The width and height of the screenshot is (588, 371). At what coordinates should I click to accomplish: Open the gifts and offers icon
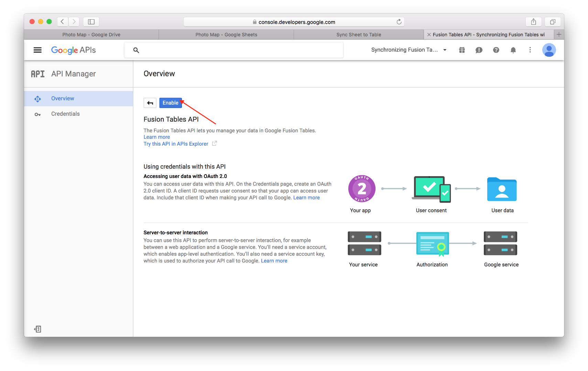pyautogui.click(x=462, y=50)
